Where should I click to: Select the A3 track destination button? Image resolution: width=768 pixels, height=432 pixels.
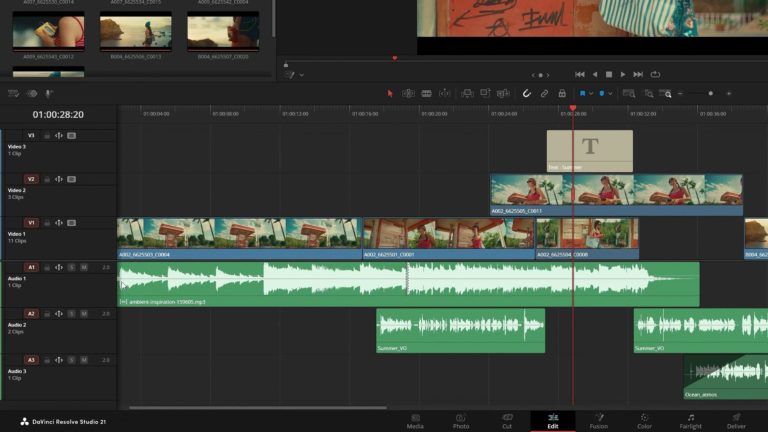pos(31,360)
